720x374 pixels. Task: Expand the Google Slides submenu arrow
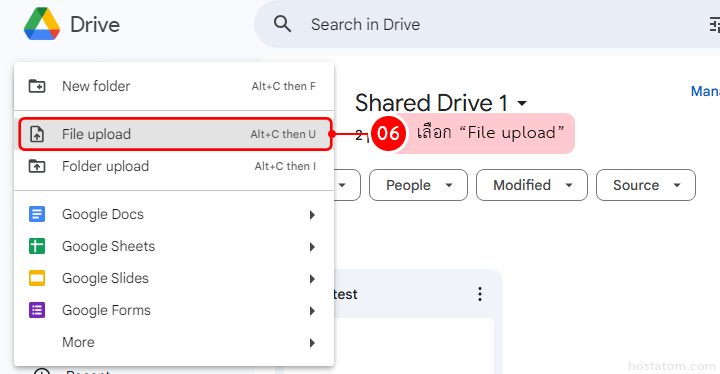(x=312, y=279)
